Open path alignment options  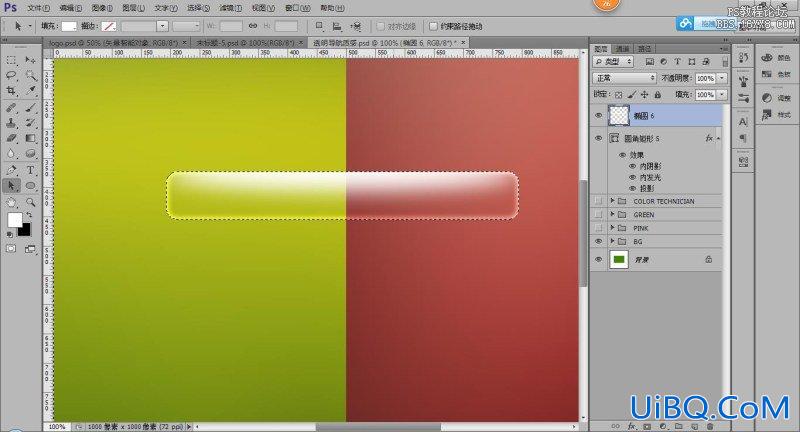(337, 26)
